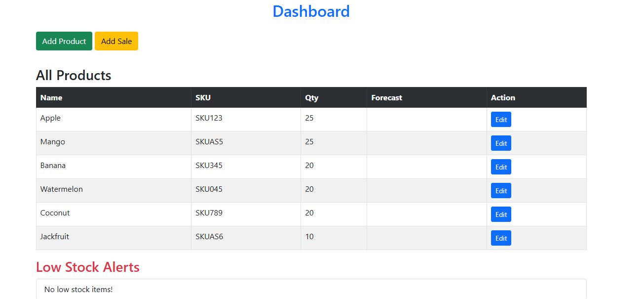
Task: Select the quantity 20 in Watermelon's row
Action: point(309,189)
